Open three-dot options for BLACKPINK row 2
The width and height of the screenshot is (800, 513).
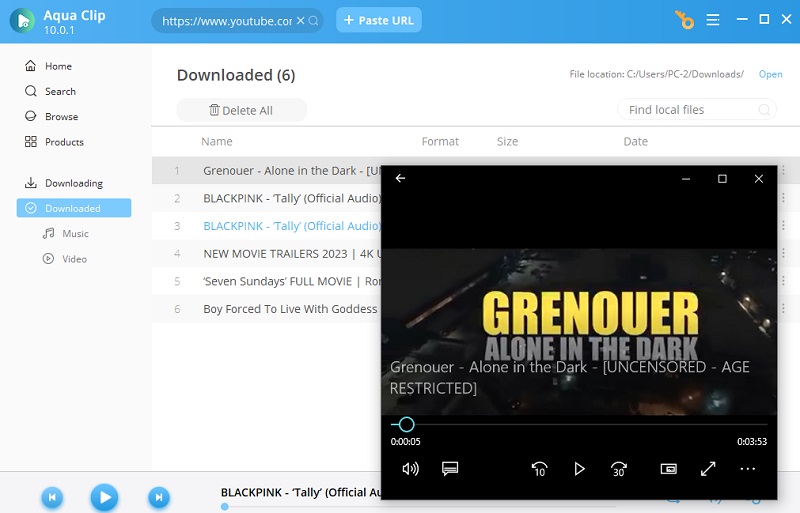783,198
